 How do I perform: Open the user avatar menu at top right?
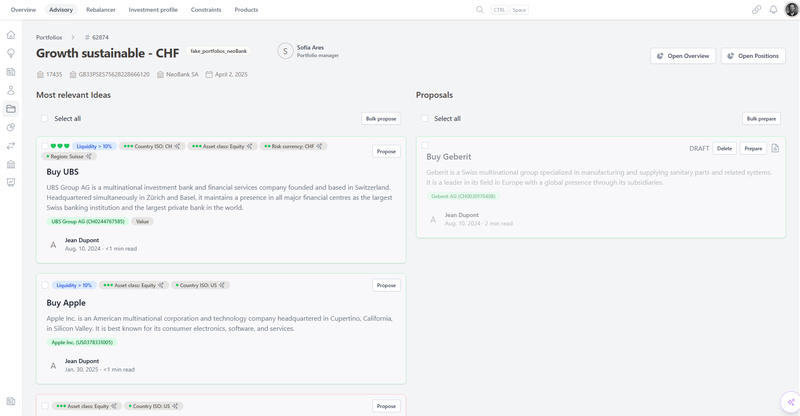click(x=790, y=10)
